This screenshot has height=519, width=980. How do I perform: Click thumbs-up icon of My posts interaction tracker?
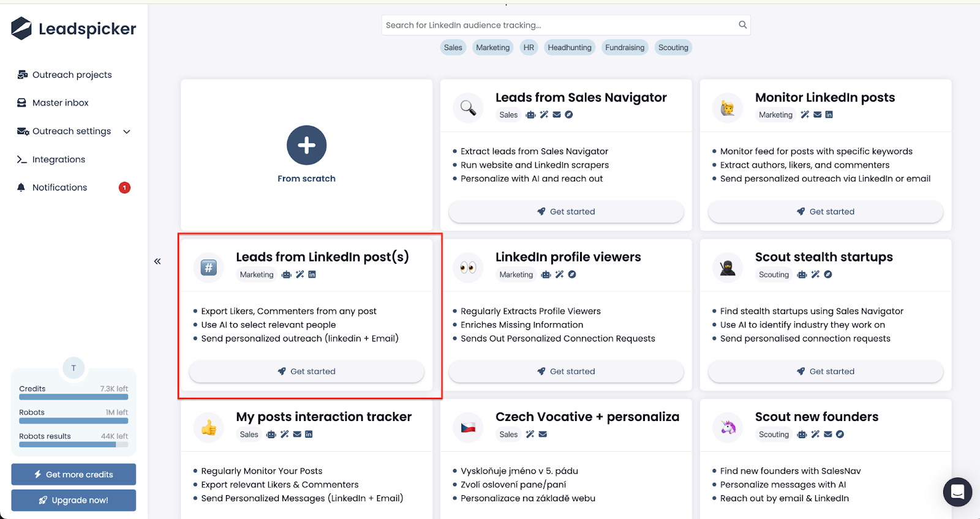pyautogui.click(x=209, y=427)
